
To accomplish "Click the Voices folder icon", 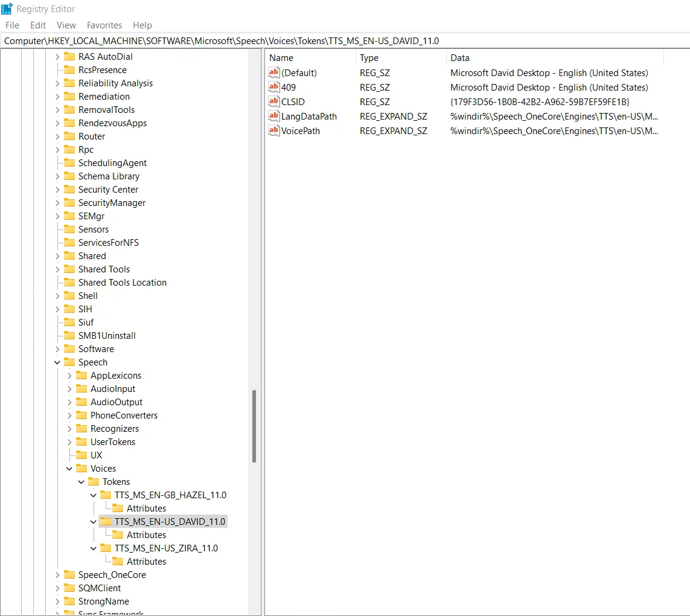I will 81,468.
